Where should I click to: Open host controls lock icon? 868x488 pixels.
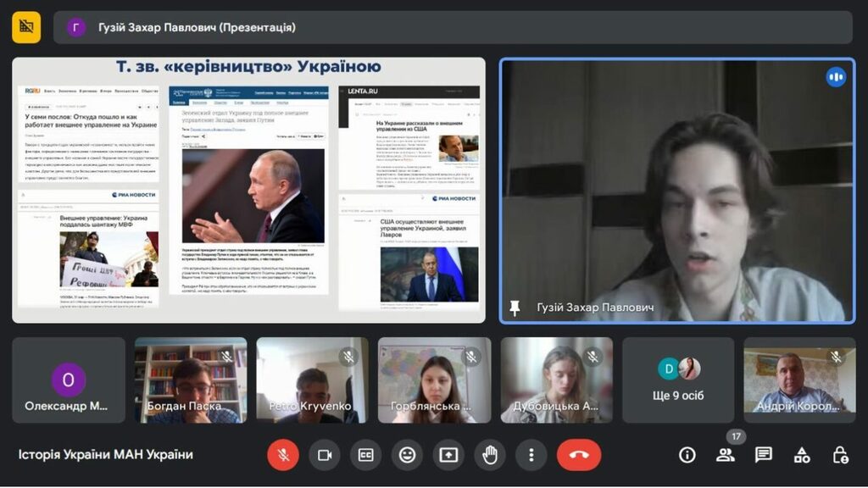click(x=840, y=455)
